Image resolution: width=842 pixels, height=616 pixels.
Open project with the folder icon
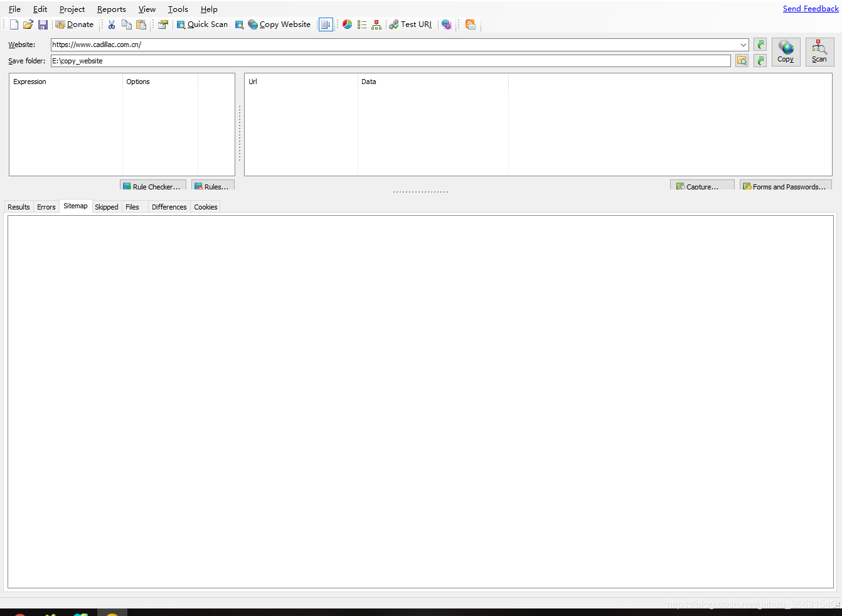[28, 24]
